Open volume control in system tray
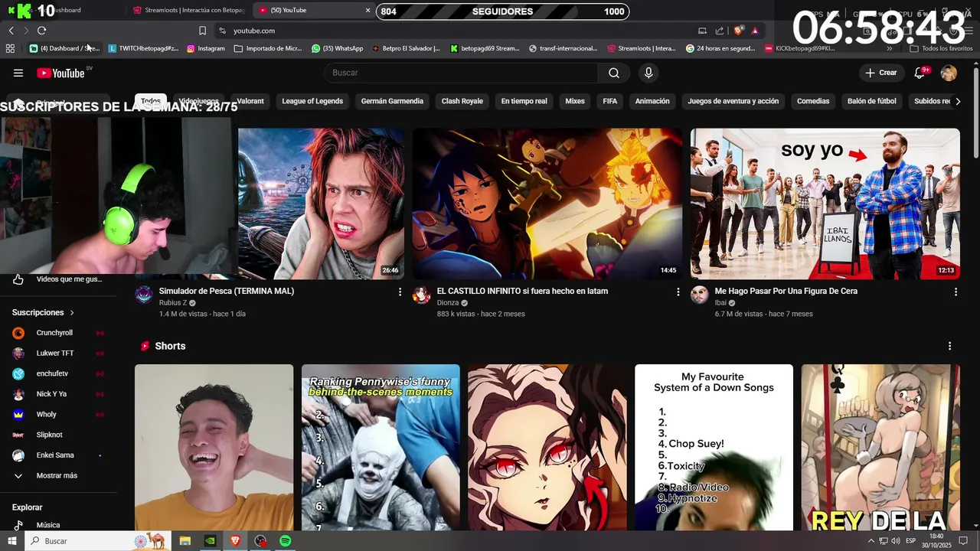Image resolution: width=980 pixels, height=551 pixels. coord(895,541)
